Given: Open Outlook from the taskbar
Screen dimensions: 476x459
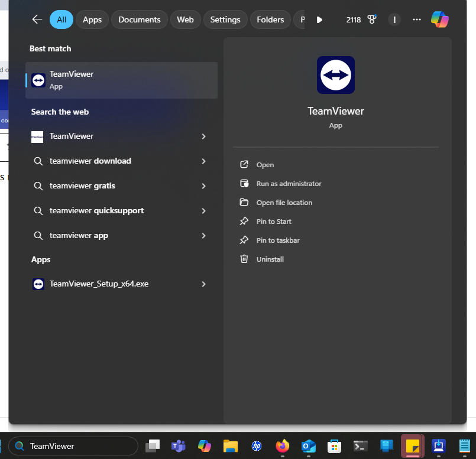Looking at the screenshot, I should [309, 446].
